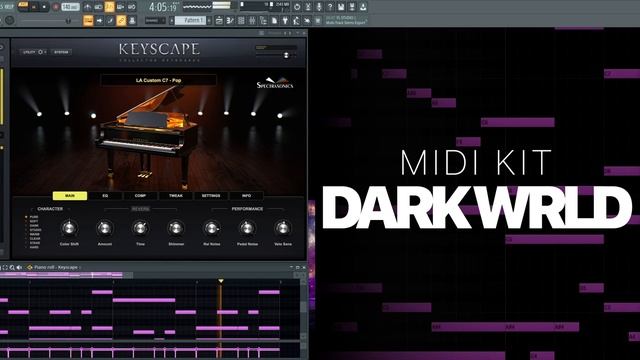Image resolution: width=640 pixels, height=360 pixels.
Task: Click the rightmost export icon in top toolbar
Action: 363,7
